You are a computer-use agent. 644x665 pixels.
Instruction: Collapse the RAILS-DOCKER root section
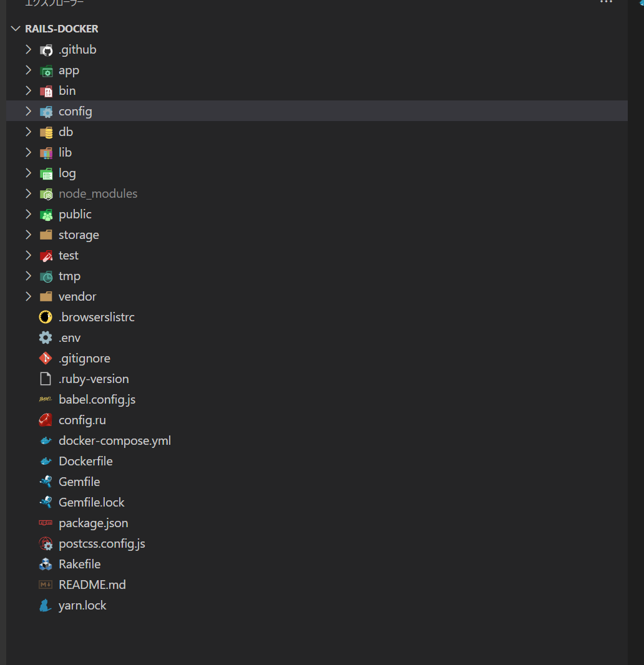16,29
